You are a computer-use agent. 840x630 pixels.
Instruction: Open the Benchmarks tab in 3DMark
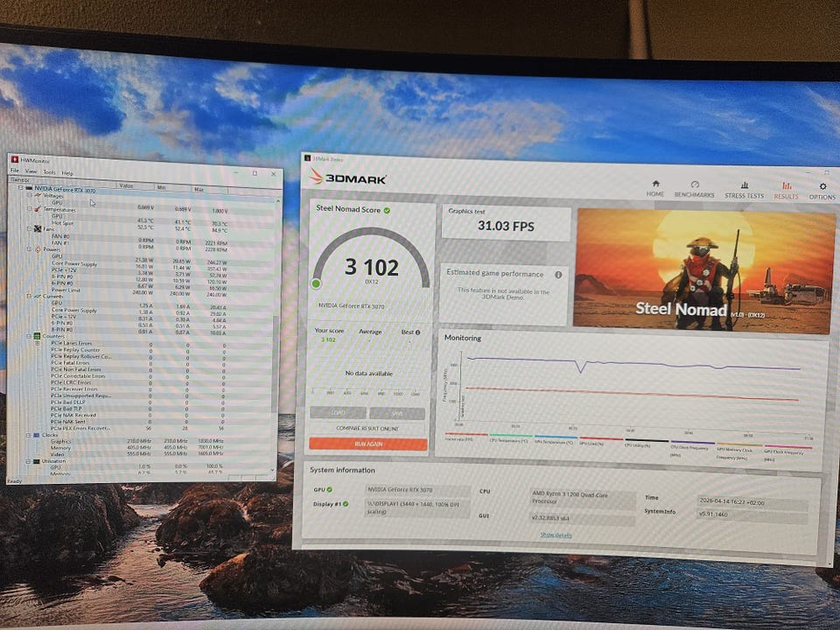tap(694, 190)
